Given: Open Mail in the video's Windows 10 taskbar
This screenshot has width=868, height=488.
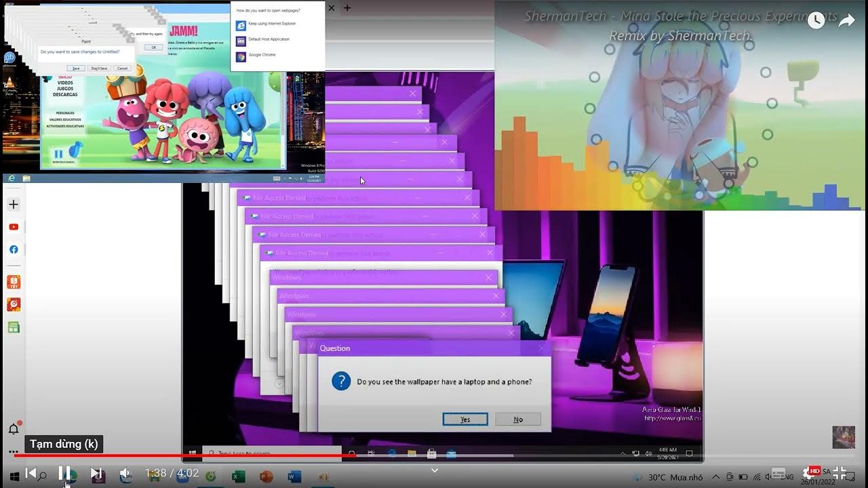Looking at the screenshot, I should tap(451, 453).
